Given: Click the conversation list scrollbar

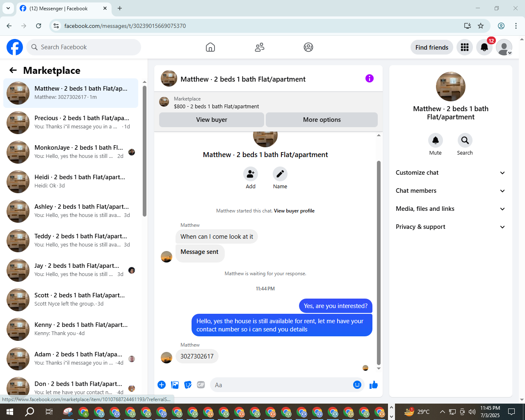Looking at the screenshot, I should [x=144, y=151].
